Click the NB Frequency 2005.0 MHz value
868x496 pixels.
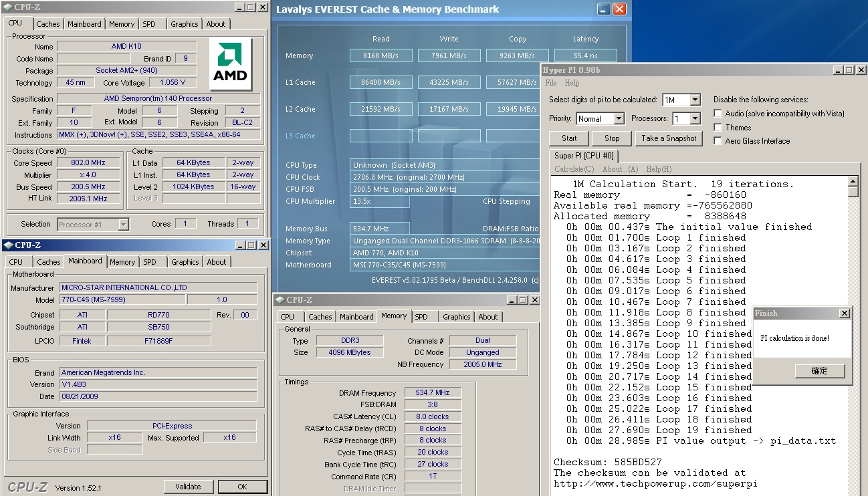(x=482, y=364)
